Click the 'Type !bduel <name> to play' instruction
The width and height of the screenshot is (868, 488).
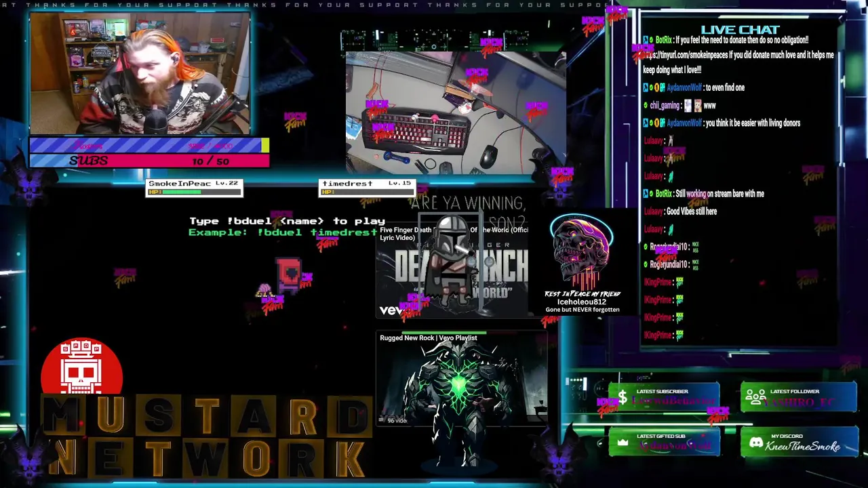point(288,221)
